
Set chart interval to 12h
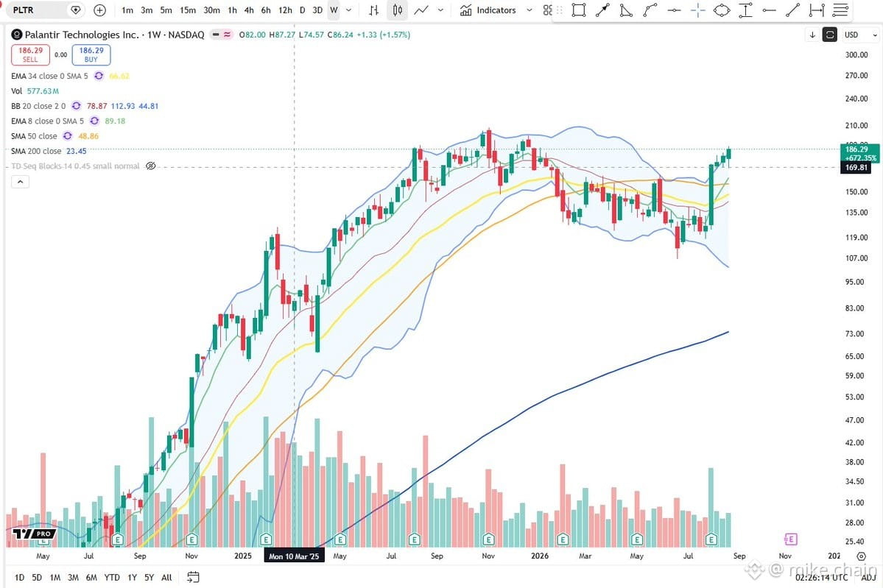(x=286, y=10)
